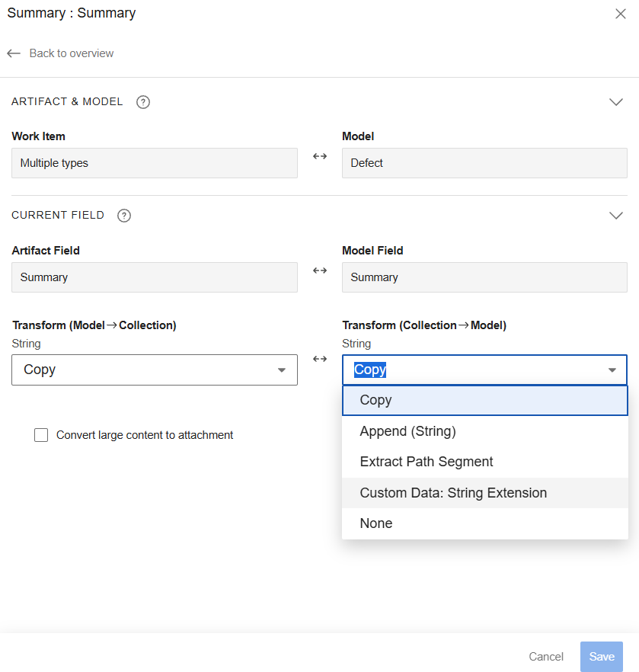Click the help icon beside Artifact & Model
639x672 pixels.
click(x=142, y=102)
